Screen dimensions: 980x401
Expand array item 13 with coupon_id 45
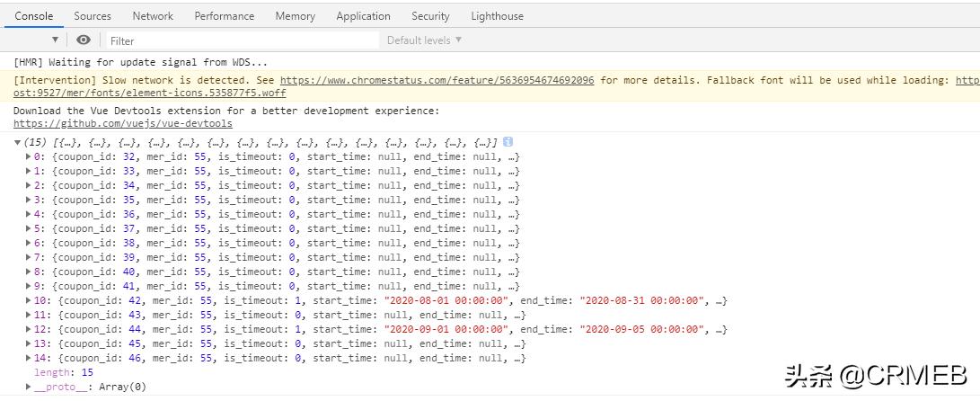tap(28, 343)
